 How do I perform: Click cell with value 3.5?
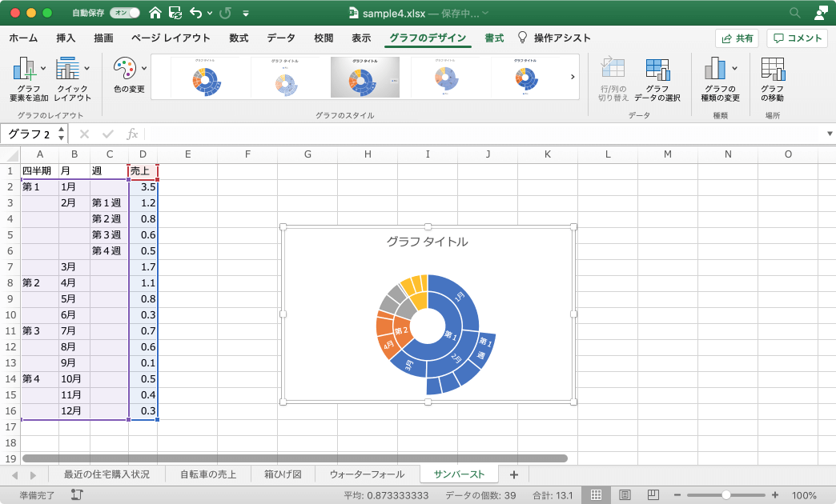click(x=143, y=187)
